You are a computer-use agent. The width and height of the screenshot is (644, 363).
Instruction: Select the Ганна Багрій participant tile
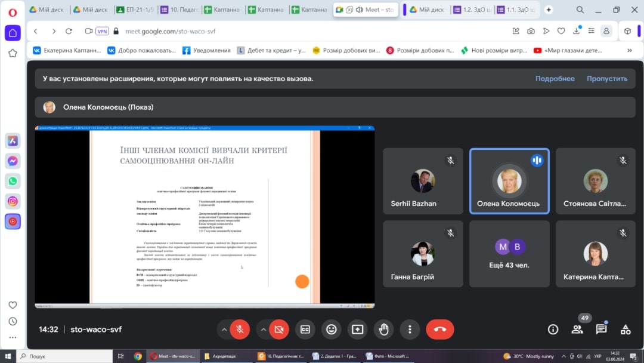[x=423, y=254]
